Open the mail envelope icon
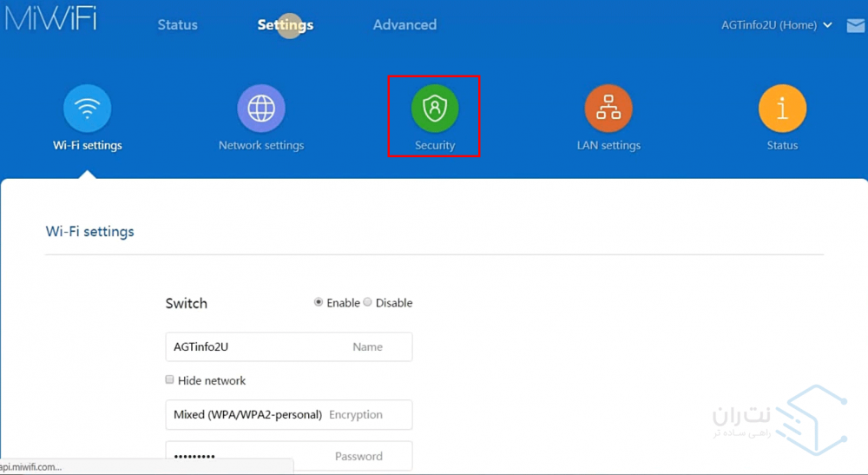 point(855,25)
